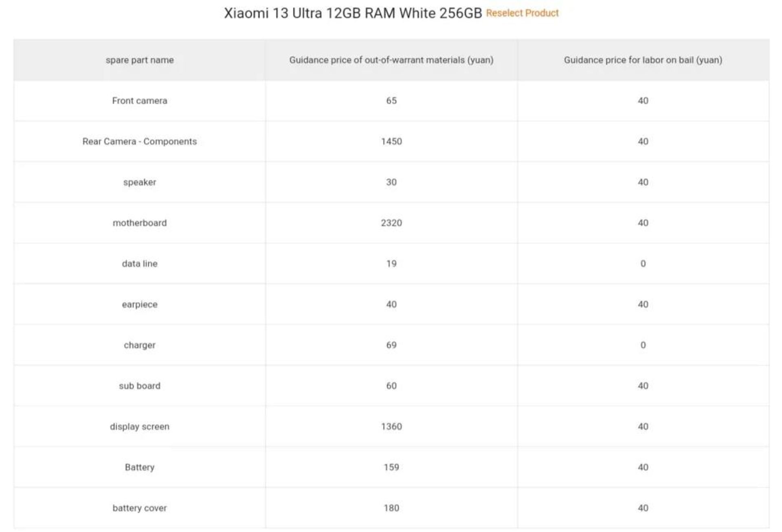
Task: Click the Battery material price 159
Action: pos(391,467)
